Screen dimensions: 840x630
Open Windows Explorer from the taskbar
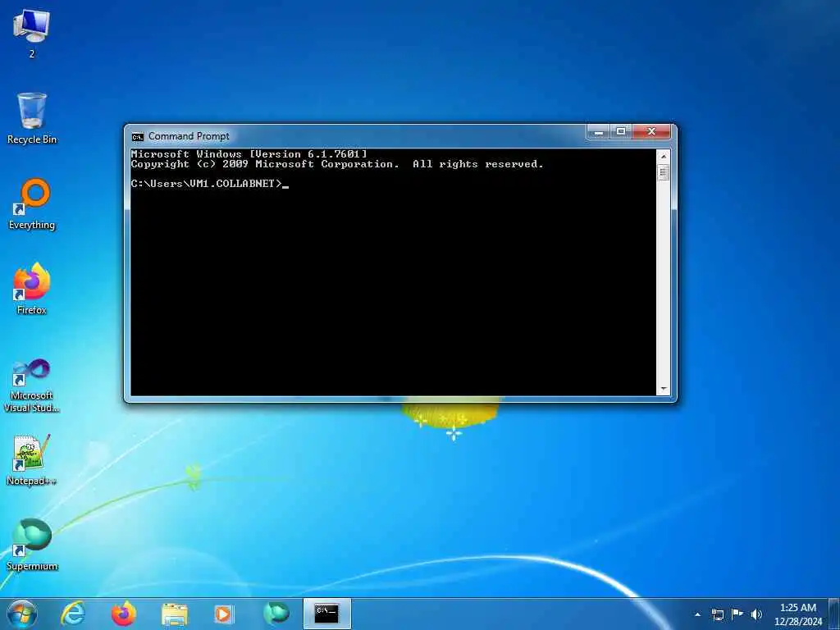click(174, 614)
